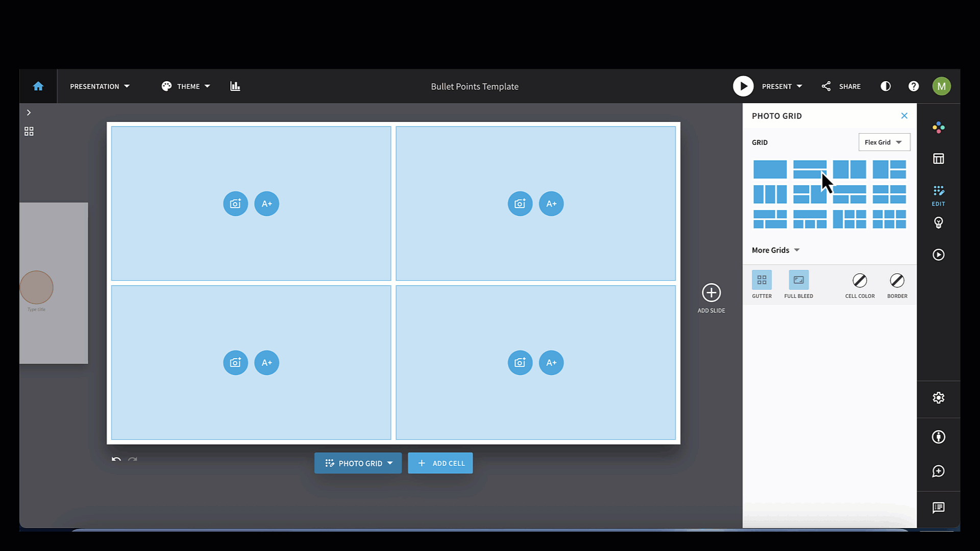The width and height of the screenshot is (980, 551).
Task: Open the presenter figure sidebar icon
Action: point(939,437)
